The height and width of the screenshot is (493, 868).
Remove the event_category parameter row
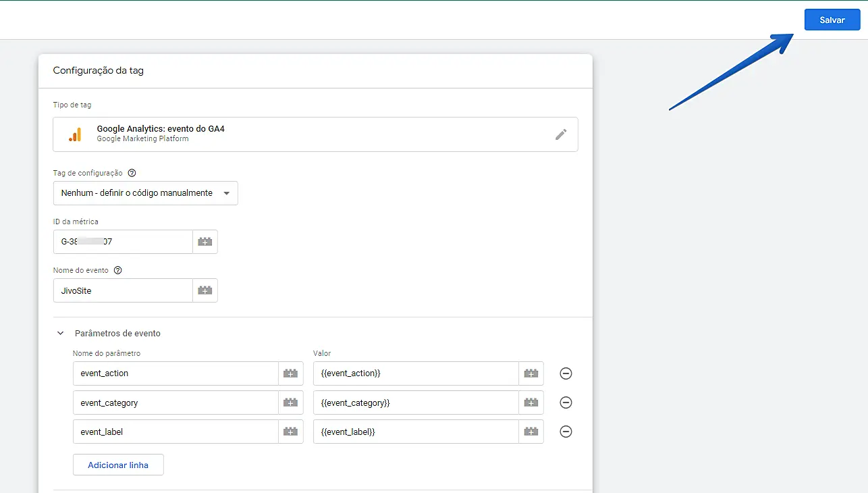point(566,403)
